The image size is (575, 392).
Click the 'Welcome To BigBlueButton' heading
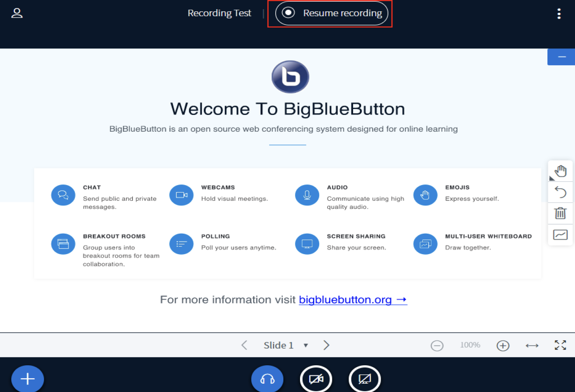[287, 109]
